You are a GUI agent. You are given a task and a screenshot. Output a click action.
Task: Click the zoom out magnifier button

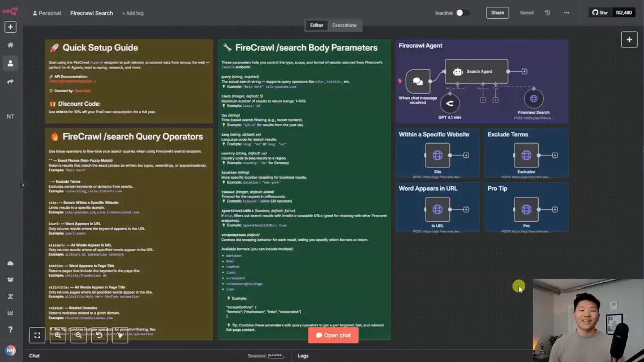(x=79, y=335)
